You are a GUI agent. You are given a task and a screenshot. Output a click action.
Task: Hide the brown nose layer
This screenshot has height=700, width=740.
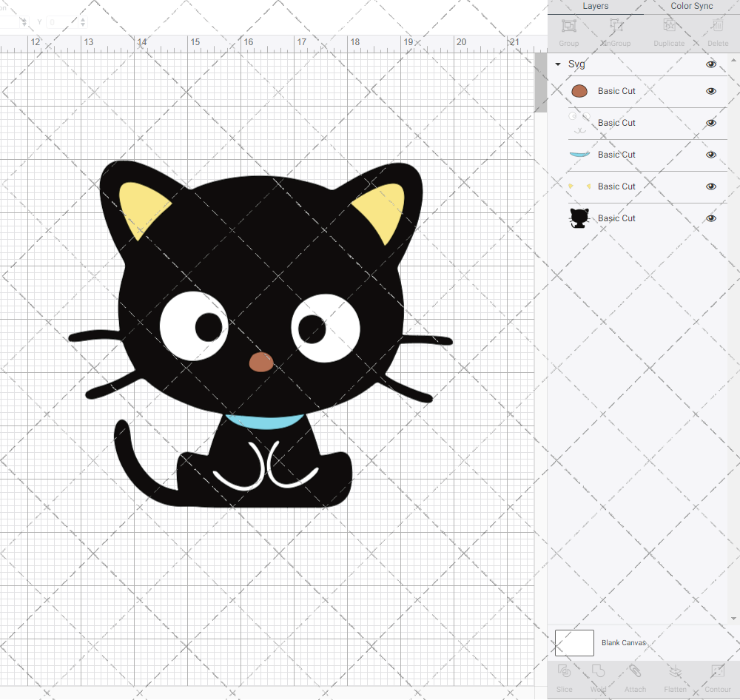pos(711,91)
